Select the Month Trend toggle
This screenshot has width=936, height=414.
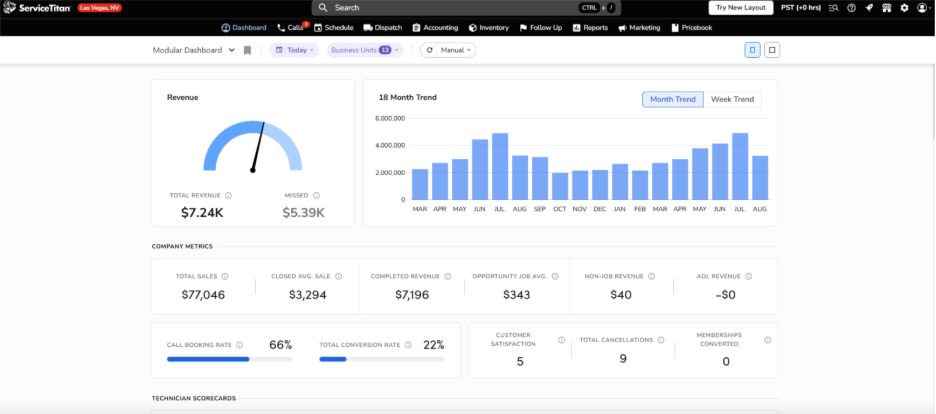673,99
